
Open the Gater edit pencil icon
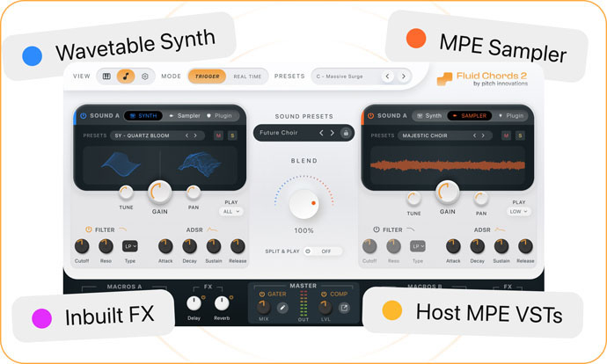283,308
